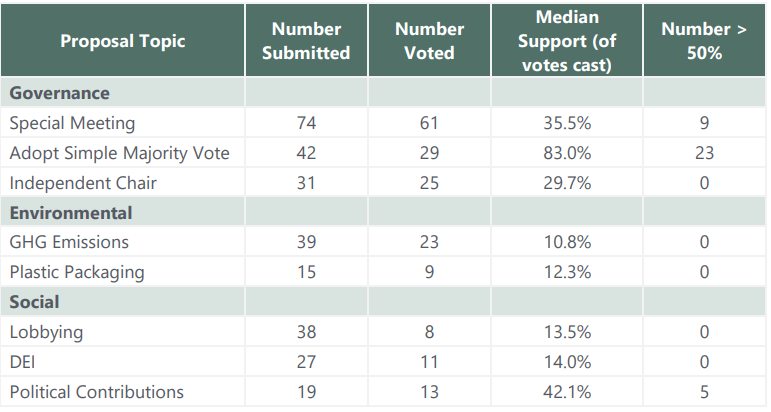Click the Special Meeting row label
This screenshot has width=771, height=412.
point(72,124)
